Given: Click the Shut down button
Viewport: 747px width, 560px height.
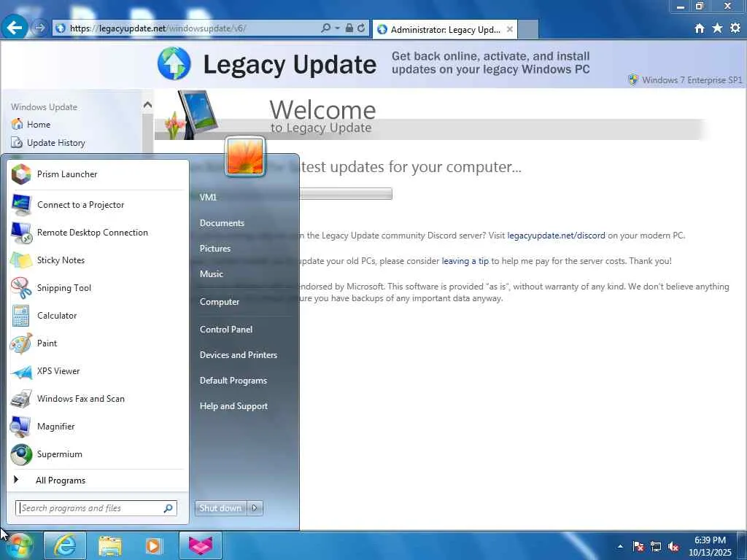Looking at the screenshot, I should [x=221, y=508].
